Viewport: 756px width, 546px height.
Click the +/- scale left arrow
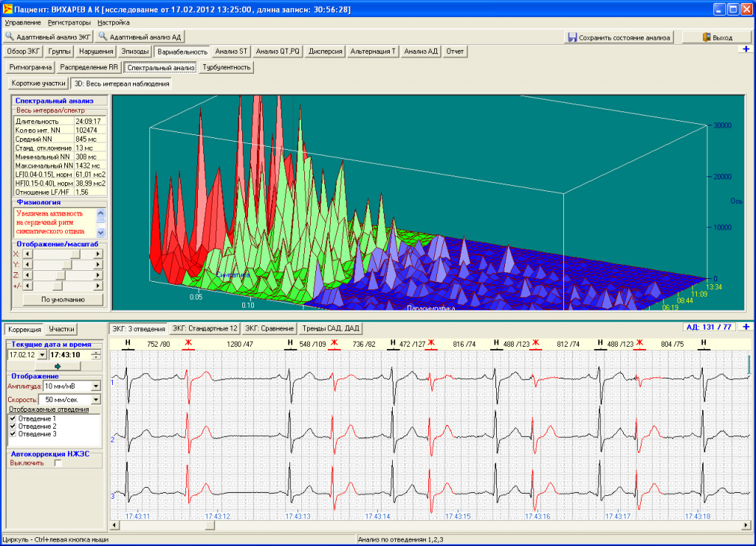tap(27, 286)
